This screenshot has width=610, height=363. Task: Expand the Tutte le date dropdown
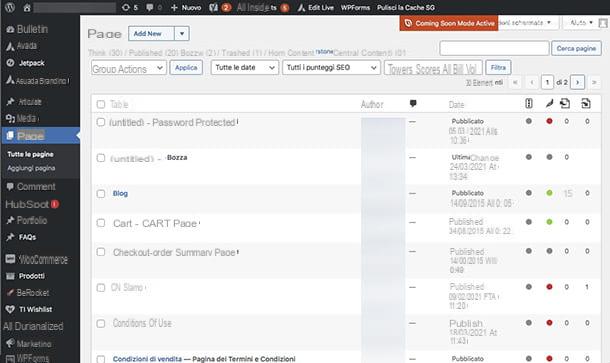[245, 68]
